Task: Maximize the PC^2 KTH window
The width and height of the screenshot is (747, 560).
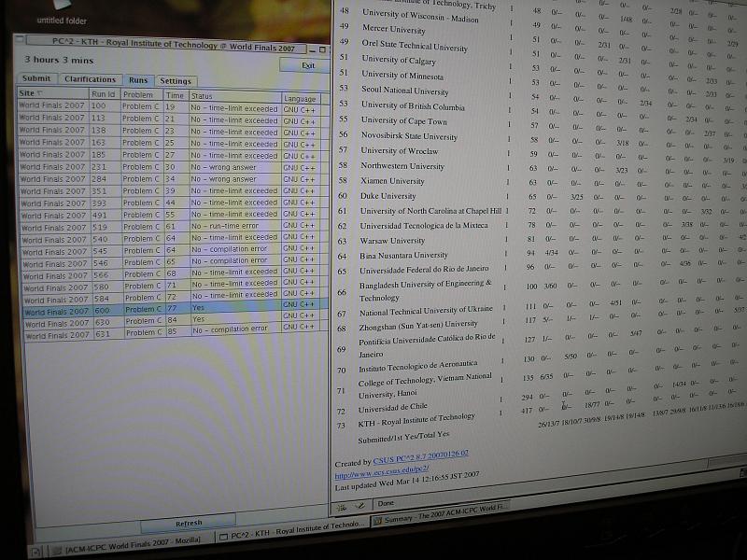Action: (x=322, y=49)
